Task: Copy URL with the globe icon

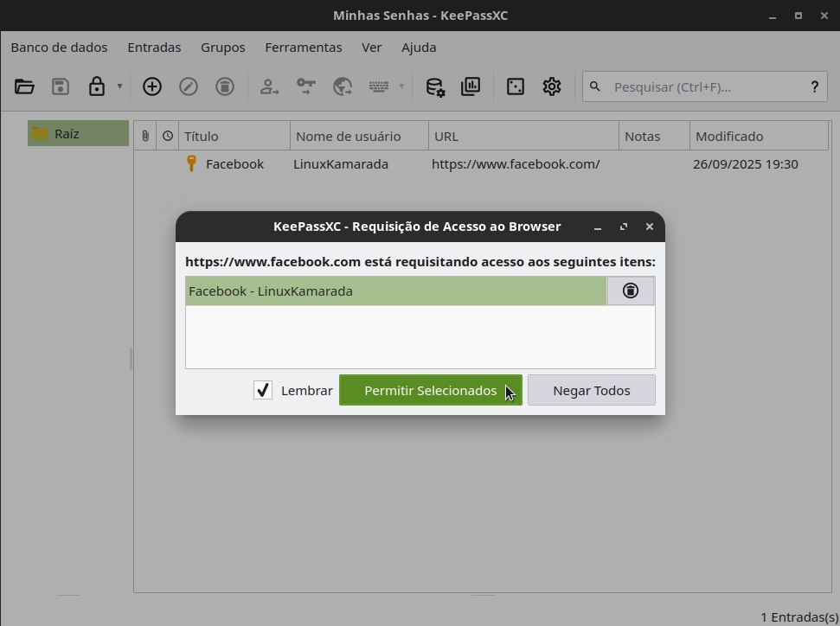Action: 343,86
